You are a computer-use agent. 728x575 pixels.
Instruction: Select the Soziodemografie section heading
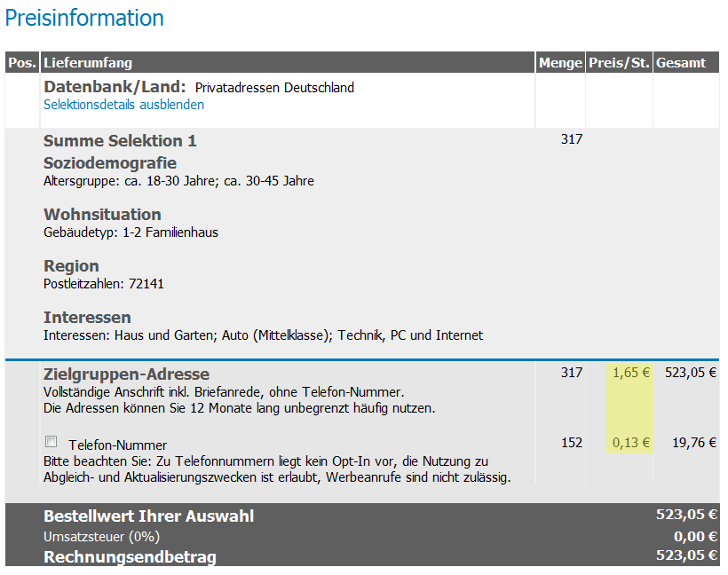coord(110,163)
